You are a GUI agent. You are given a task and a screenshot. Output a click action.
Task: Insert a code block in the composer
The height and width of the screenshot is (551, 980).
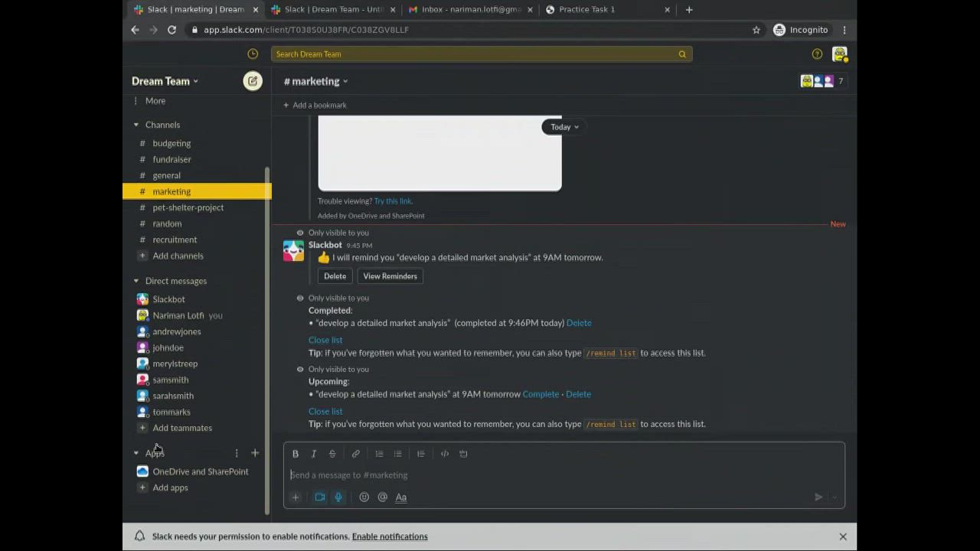463,454
